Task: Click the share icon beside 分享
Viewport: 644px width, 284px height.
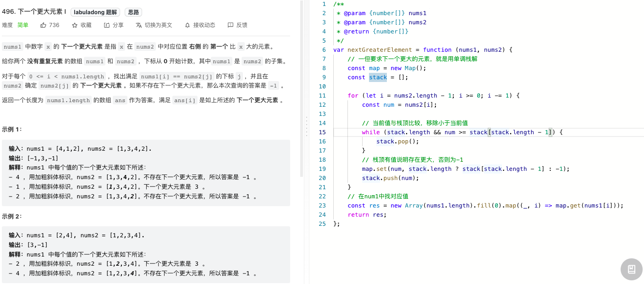Action: 107,25
